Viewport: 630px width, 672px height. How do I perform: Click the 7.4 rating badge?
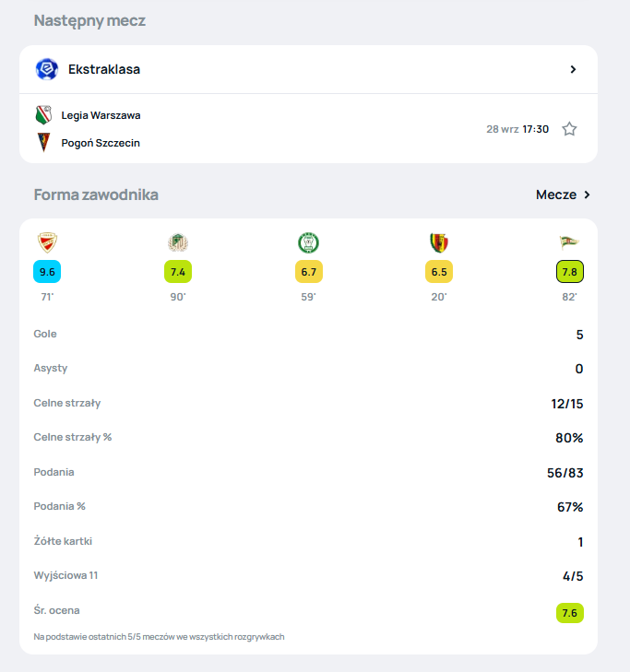click(178, 272)
